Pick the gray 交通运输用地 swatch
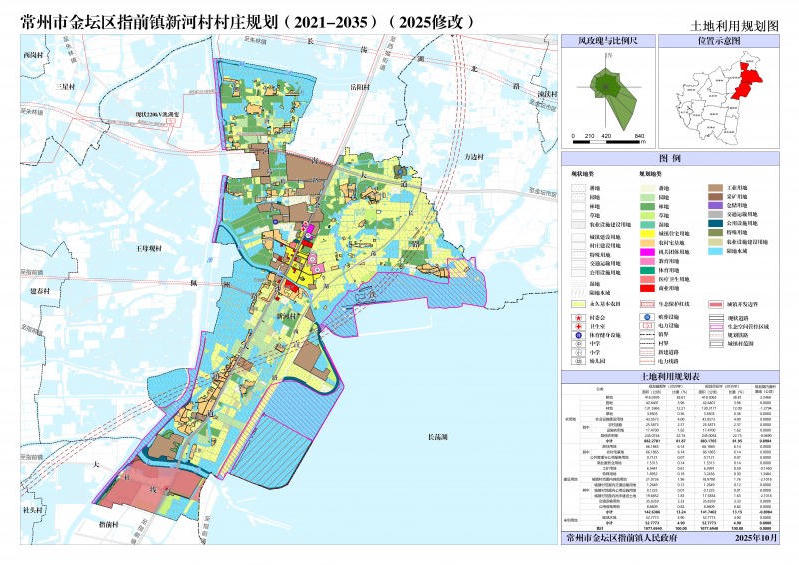Viewport: 799px width, 565px height. [x=716, y=214]
